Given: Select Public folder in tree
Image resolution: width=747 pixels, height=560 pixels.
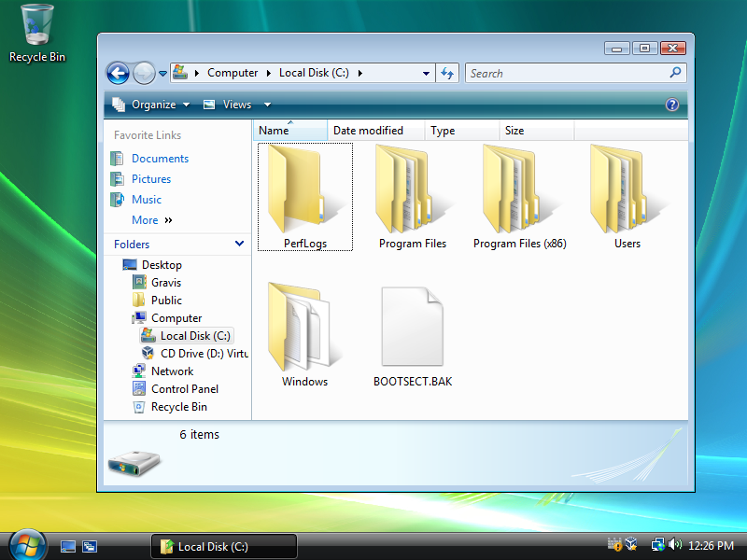Looking at the screenshot, I should click(x=157, y=300).
